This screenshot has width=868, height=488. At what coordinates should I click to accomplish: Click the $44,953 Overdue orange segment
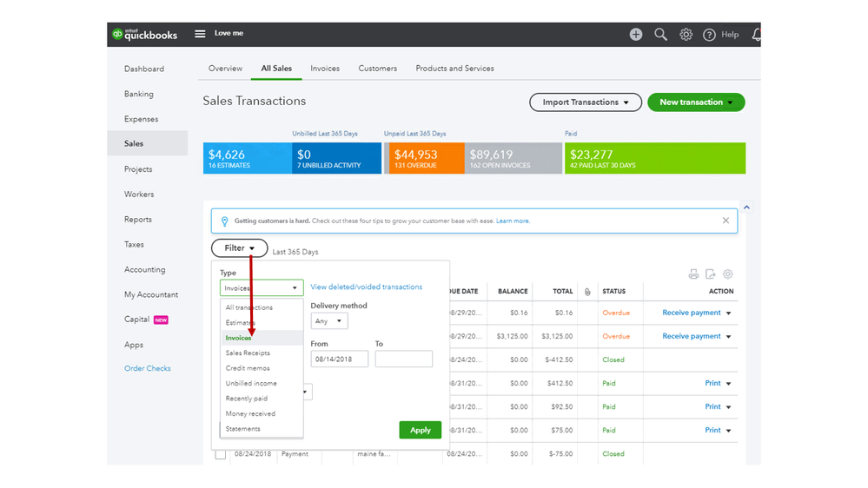(427, 158)
